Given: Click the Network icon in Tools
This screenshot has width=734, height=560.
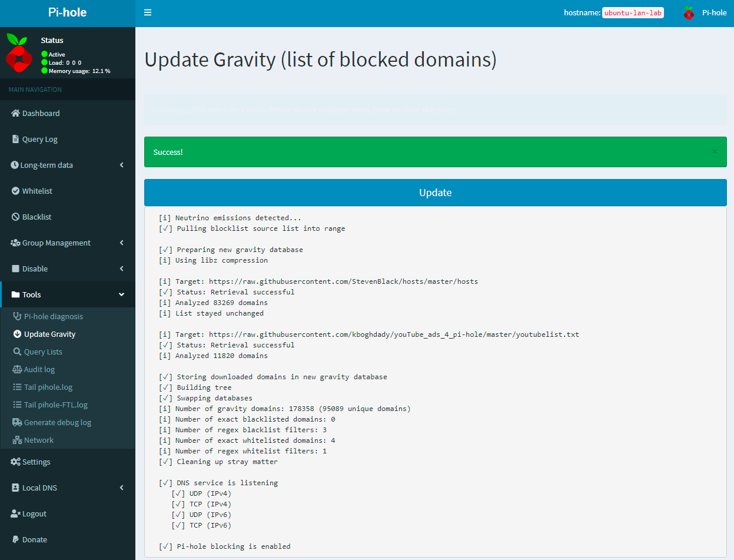Looking at the screenshot, I should 17,440.
